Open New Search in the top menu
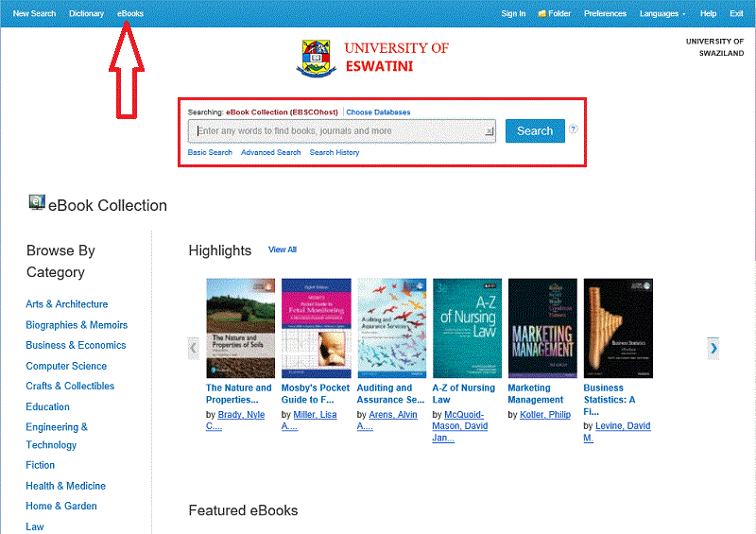 (34, 13)
